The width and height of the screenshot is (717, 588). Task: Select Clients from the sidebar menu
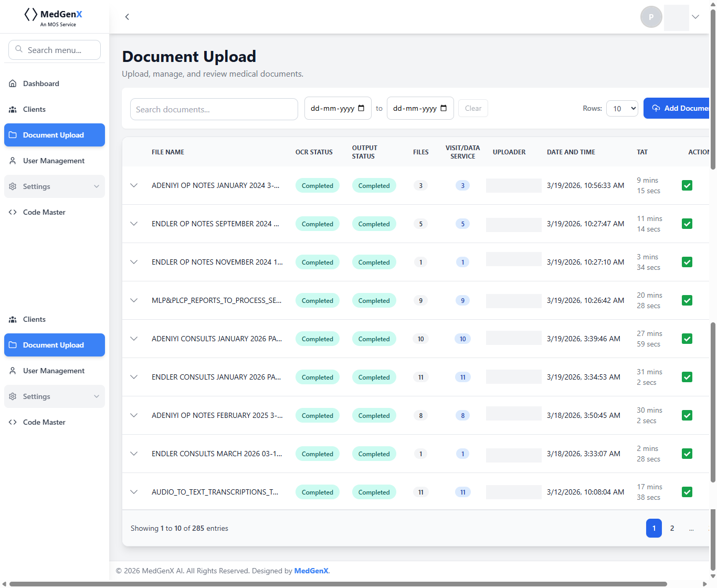click(34, 109)
